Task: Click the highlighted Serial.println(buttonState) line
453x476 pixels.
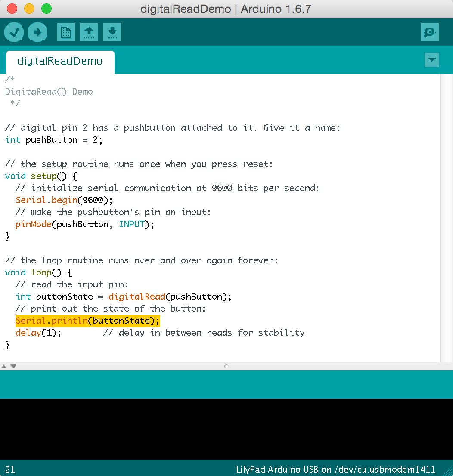Action: click(87, 321)
